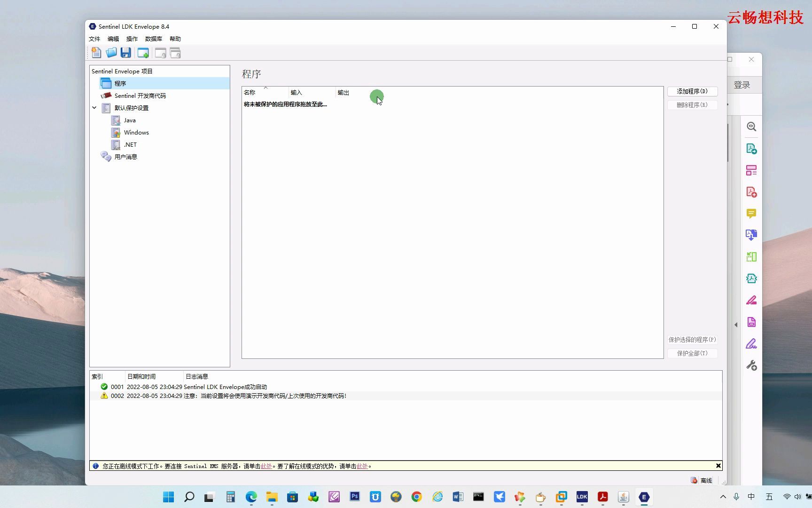
Task: Open Microsoft Edge from the taskbar
Action: click(x=251, y=497)
